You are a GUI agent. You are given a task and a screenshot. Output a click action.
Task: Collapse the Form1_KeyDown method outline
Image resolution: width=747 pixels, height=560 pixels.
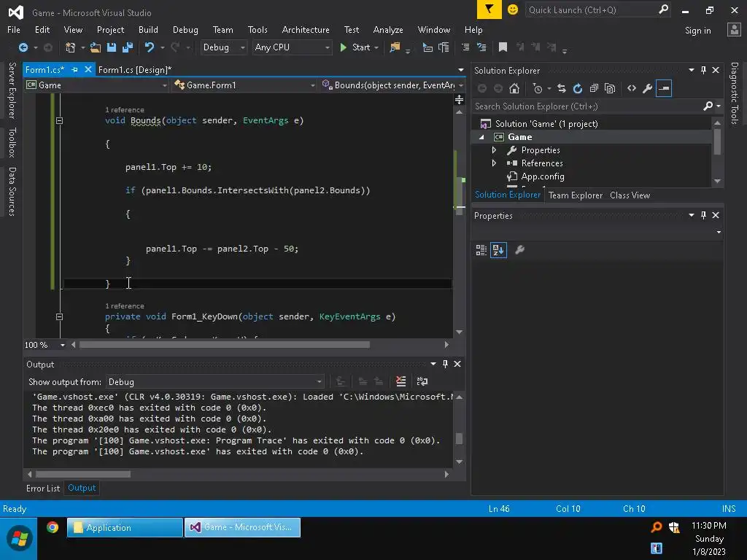(60, 316)
